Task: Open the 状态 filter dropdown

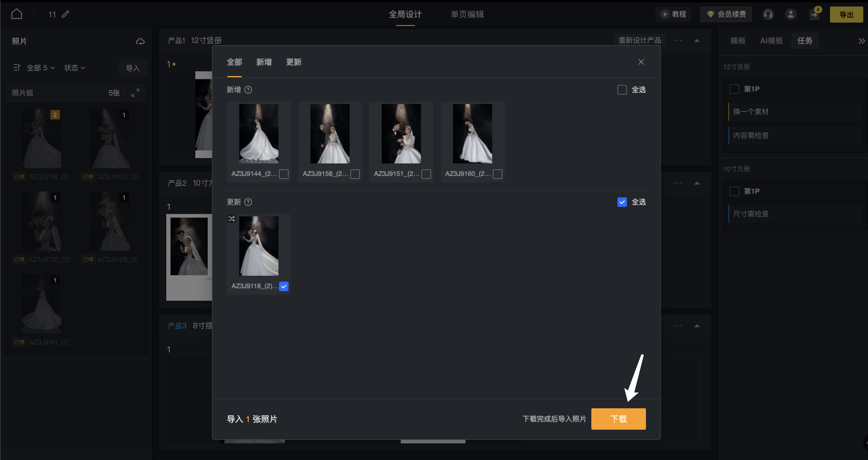Action: pos(75,68)
